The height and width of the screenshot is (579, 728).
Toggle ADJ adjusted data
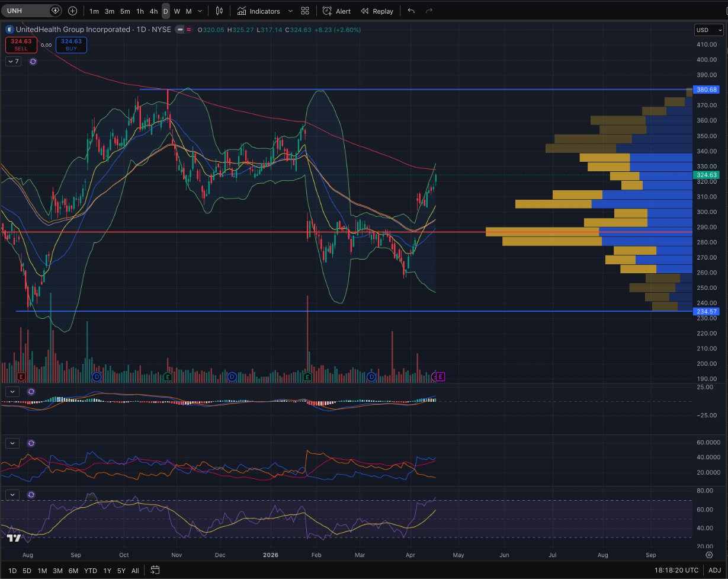click(x=715, y=571)
